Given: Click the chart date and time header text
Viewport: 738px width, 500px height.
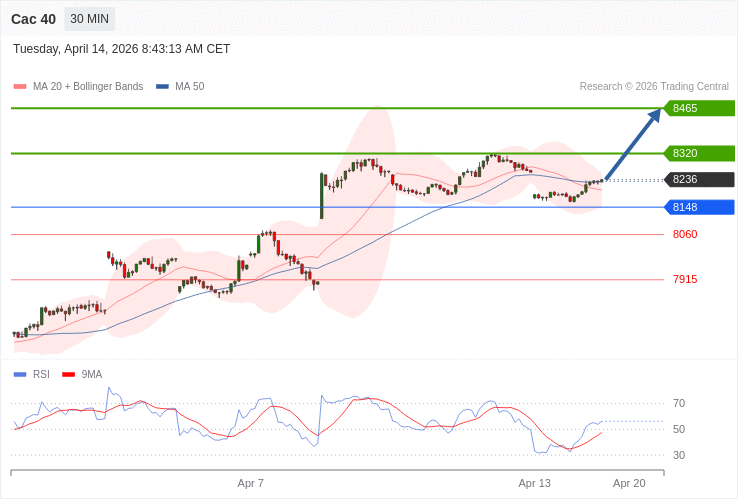Looking at the screenshot, I should click(x=121, y=49).
